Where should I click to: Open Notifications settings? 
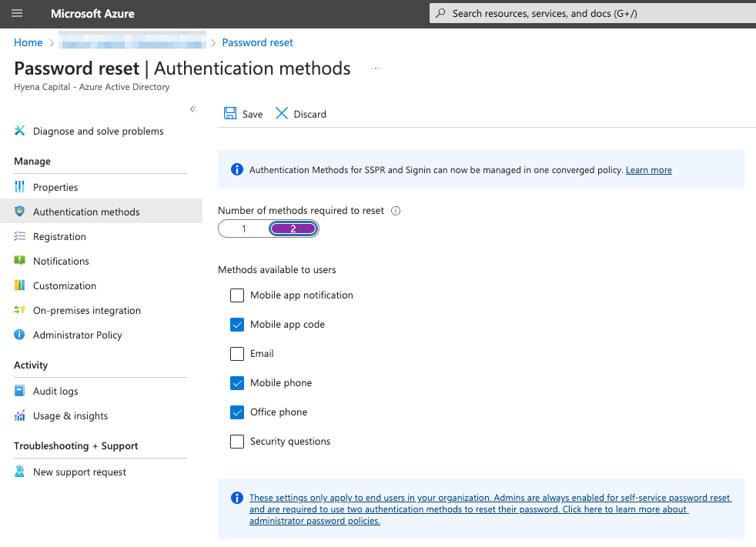[62, 262]
